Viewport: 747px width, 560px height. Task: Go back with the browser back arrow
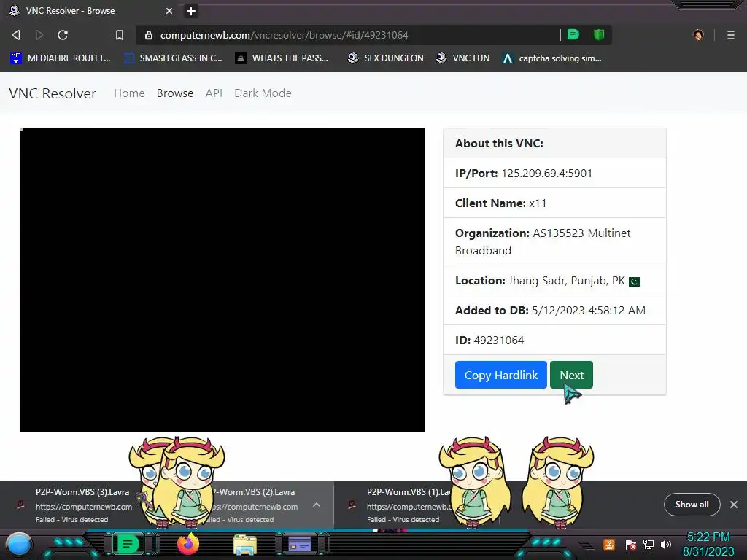(x=16, y=35)
